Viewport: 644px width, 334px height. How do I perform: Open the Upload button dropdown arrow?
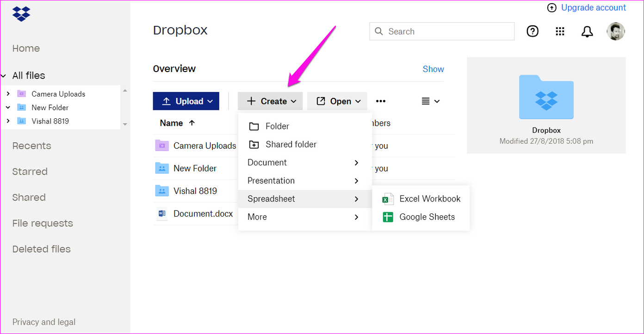211,101
